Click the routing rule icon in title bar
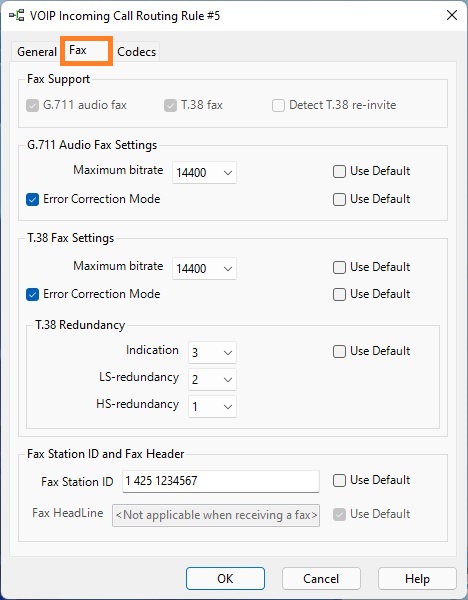Viewport: 468px width, 600px height. point(16,16)
